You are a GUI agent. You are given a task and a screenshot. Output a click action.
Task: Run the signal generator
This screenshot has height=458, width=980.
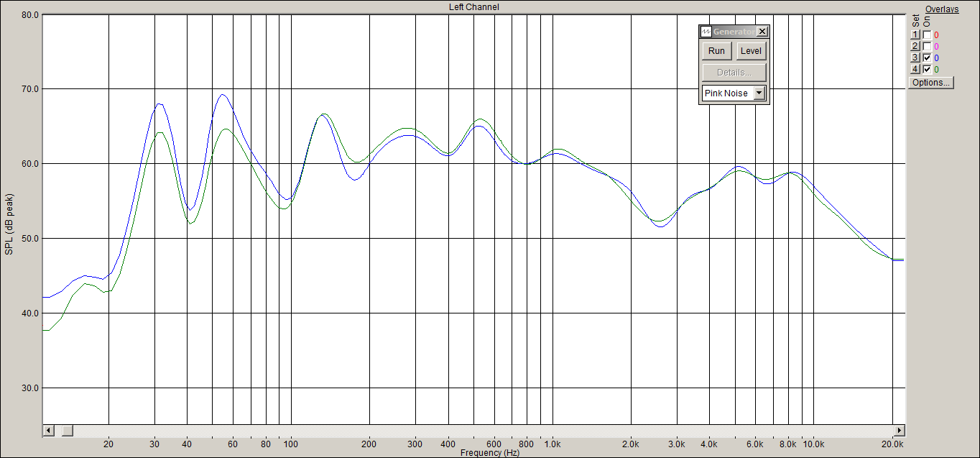coord(716,51)
